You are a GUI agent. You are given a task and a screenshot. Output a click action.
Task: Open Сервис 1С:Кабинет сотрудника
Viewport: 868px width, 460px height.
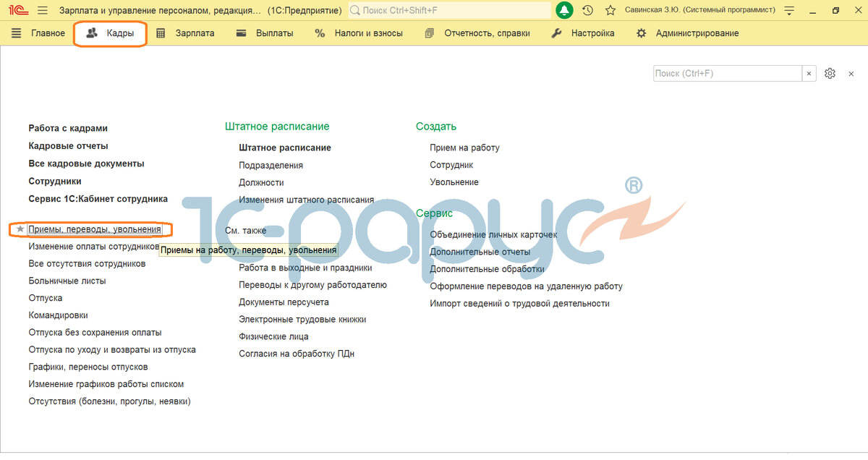click(x=98, y=199)
